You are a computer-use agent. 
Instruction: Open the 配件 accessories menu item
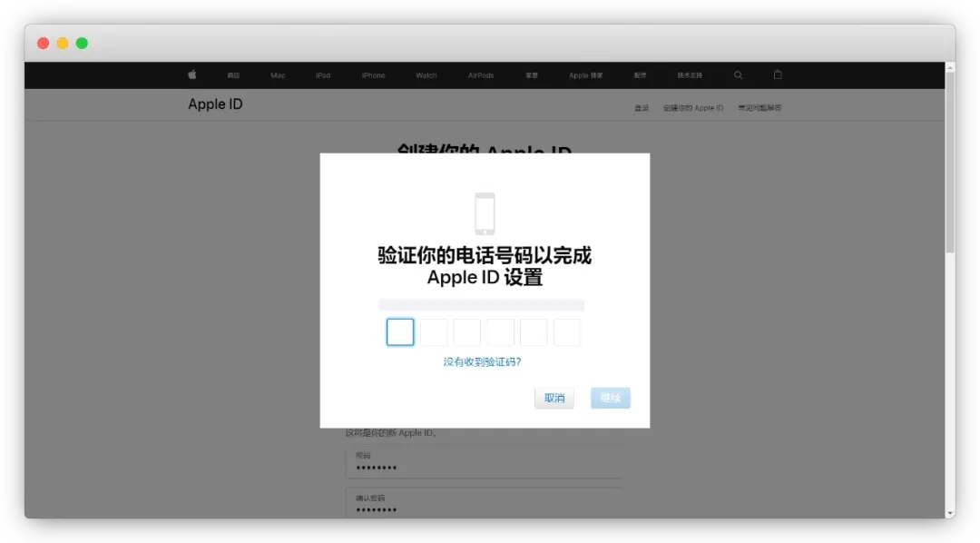(640, 75)
